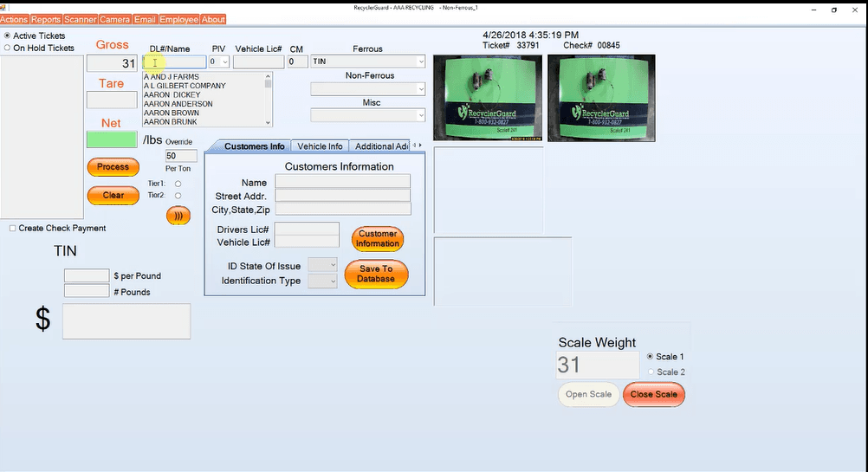Select Active Tickets radio button
The height and width of the screenshot is (472, 868).
pyautogui.click(x=7, y=36)
